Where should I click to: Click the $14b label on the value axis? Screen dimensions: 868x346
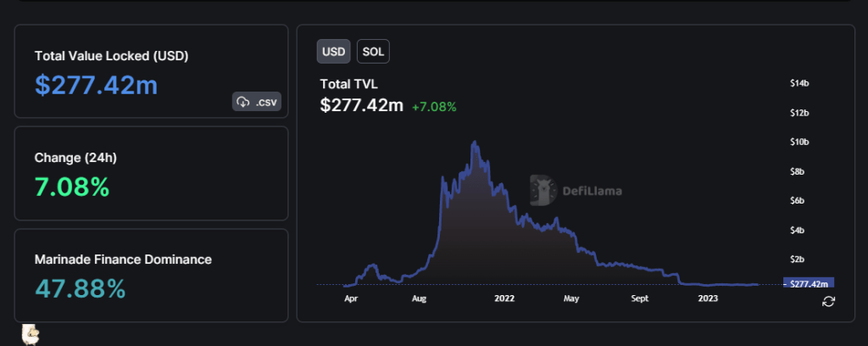(x=798, y=83)
